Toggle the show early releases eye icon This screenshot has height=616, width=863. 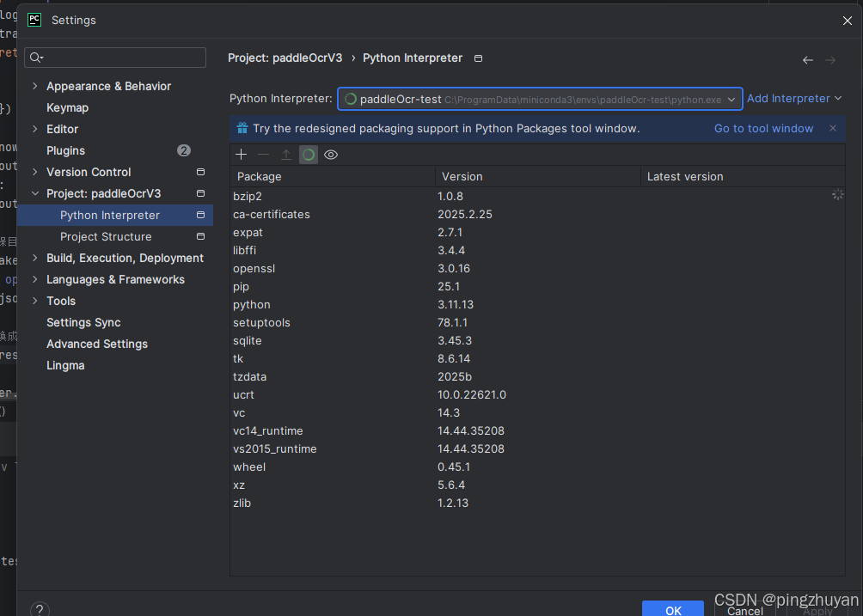pyautogui.click(x=331, y=155)
